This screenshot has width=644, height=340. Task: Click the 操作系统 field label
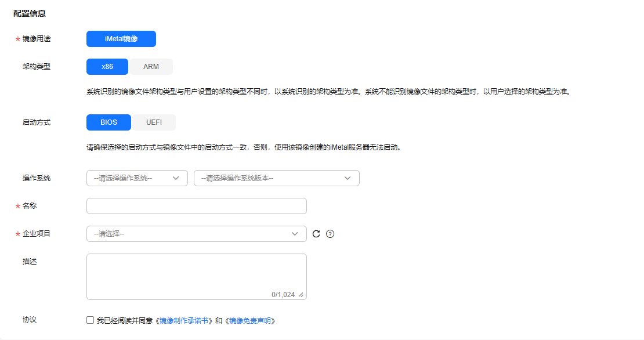37,178
